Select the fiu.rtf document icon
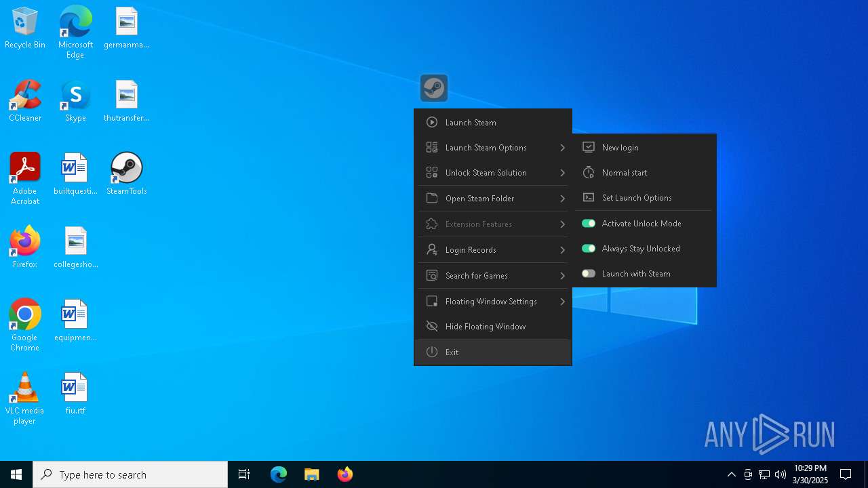The image size is (868, 488). click(x=75, y=393)
